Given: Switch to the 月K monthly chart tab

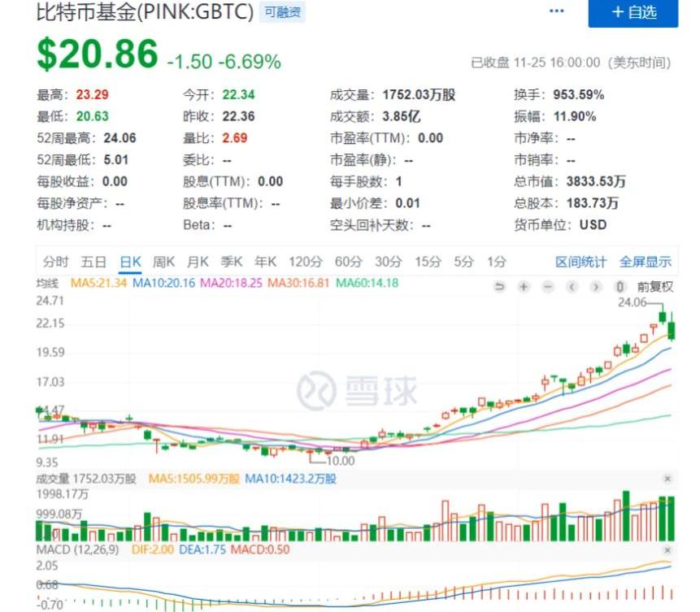Looking at the screenshot, I should pyautogui.click(x=198, y=262).
